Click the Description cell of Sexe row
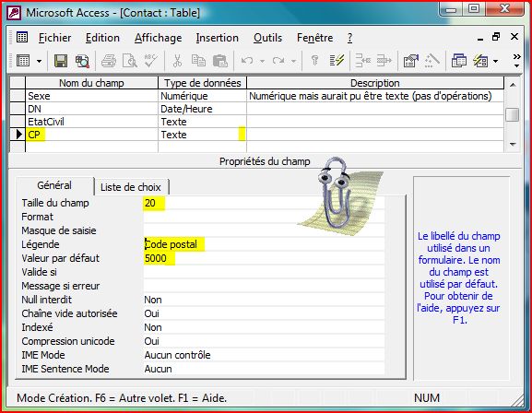Screen dimensions: 532x413 (375, 96)
